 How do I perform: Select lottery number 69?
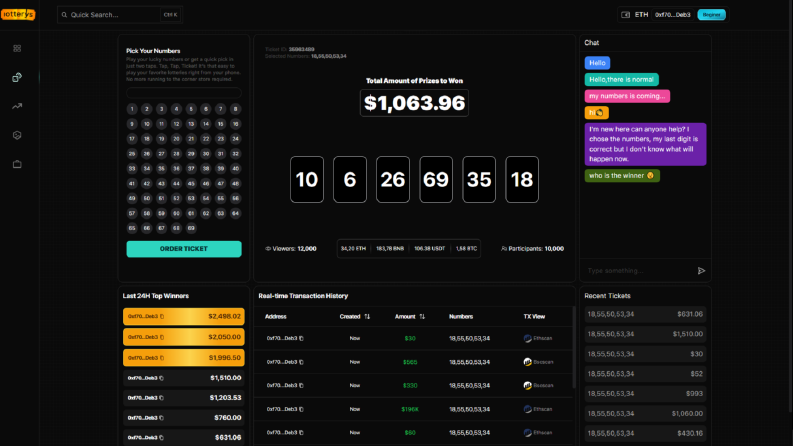coord(191,228)
